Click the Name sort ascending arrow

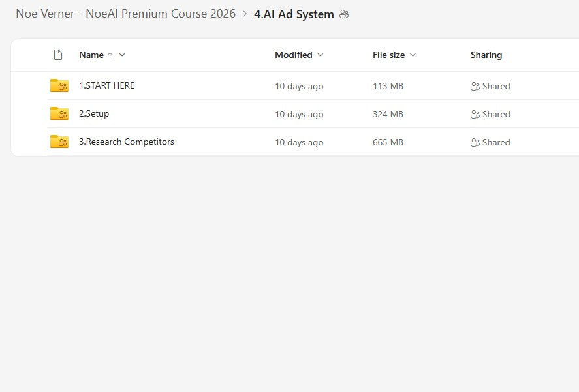coord(110,55)
